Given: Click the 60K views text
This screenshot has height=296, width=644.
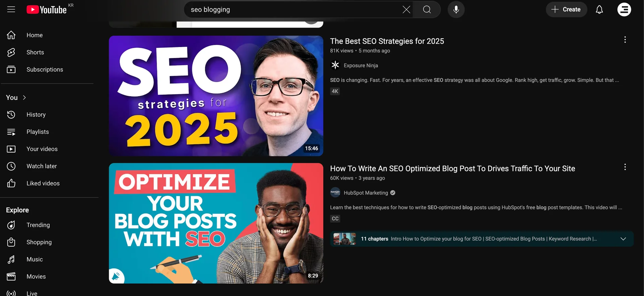Looking at the screenshot, I should tap(341, 178).
